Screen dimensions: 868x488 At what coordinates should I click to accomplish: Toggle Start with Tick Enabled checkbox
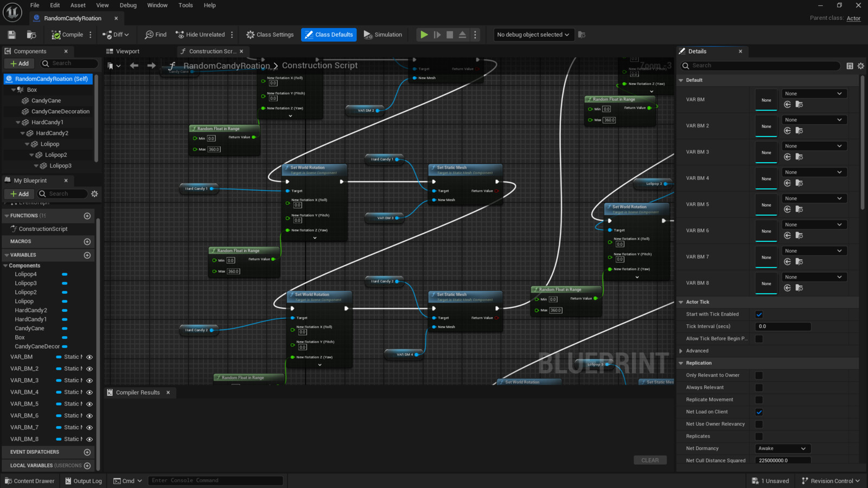pos(759,314)
